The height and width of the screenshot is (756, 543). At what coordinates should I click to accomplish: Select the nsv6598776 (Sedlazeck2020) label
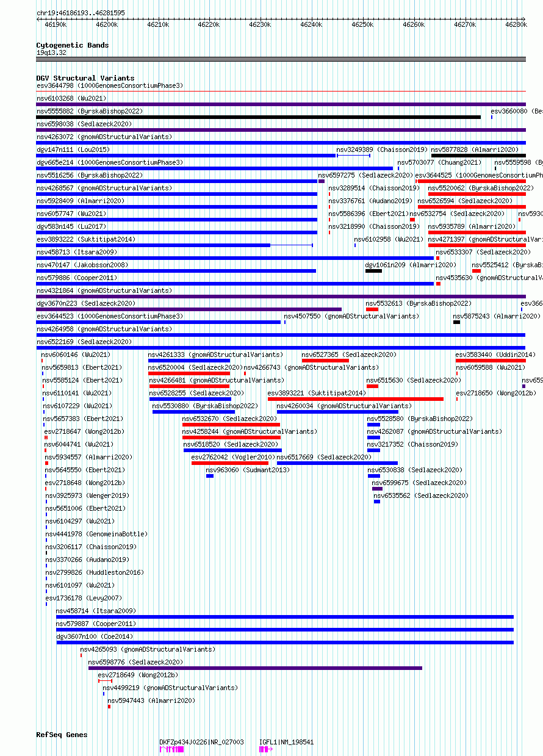click(135, 662)
